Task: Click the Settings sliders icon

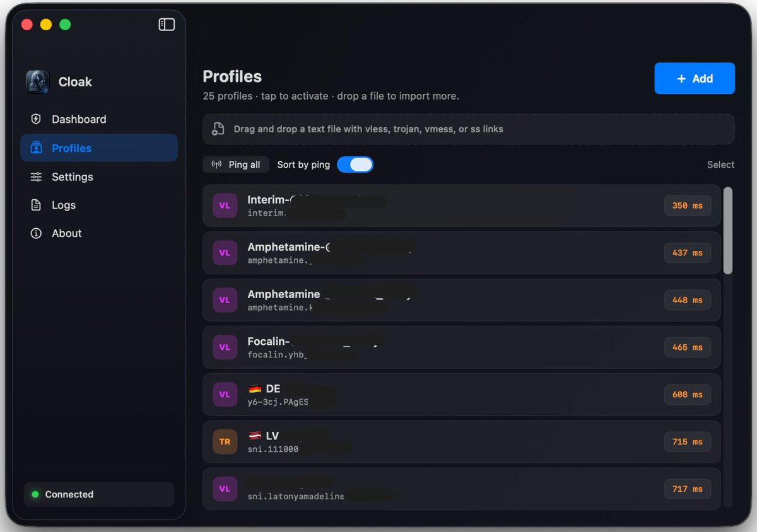Action: click(36, 177)
